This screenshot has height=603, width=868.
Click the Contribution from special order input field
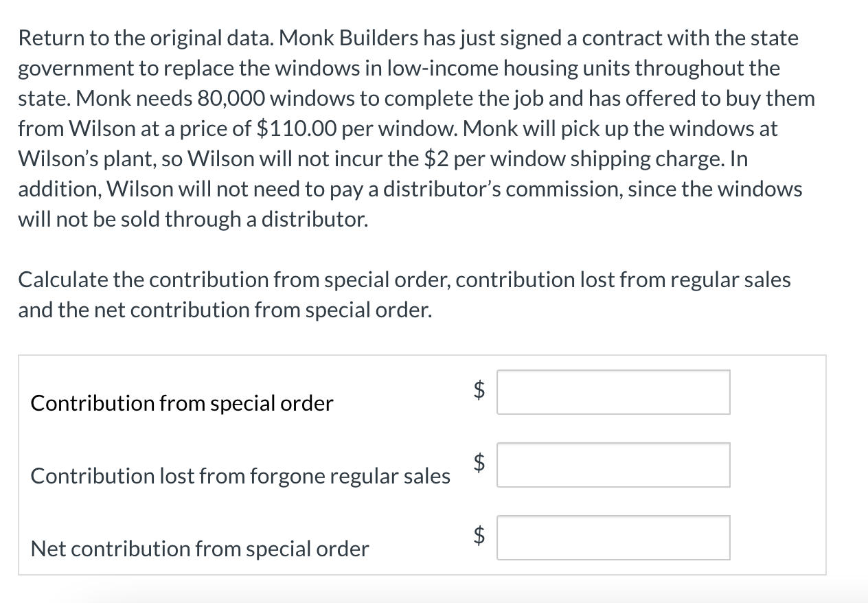613,392
